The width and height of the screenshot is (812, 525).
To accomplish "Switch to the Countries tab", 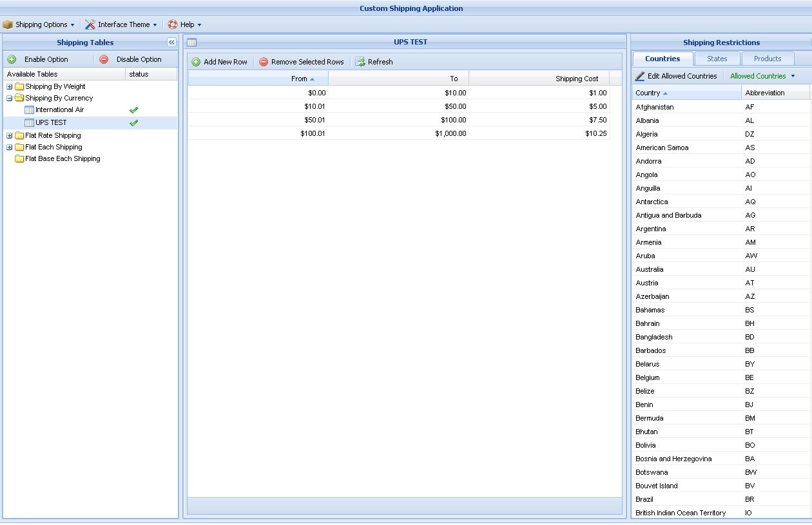I will point(662,59).
